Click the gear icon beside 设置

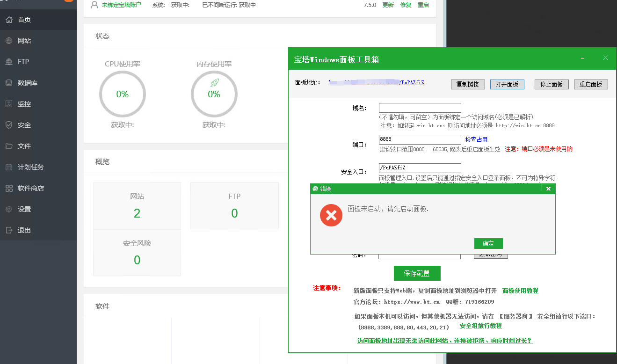tap(9, 209)
